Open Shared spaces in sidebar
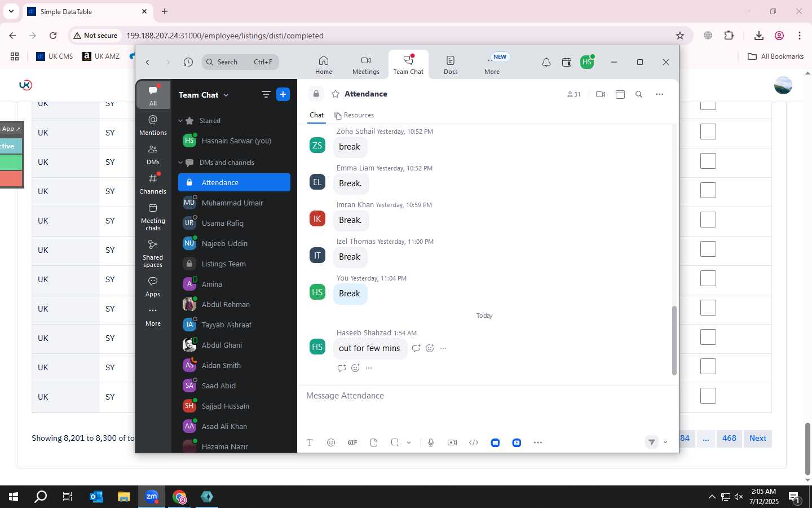The width and height of the screenshot is (812, 508). click(153, 253)
